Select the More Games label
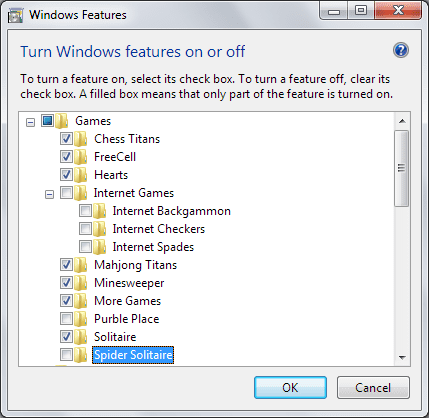The image size is (429, 418). [128, 301]
